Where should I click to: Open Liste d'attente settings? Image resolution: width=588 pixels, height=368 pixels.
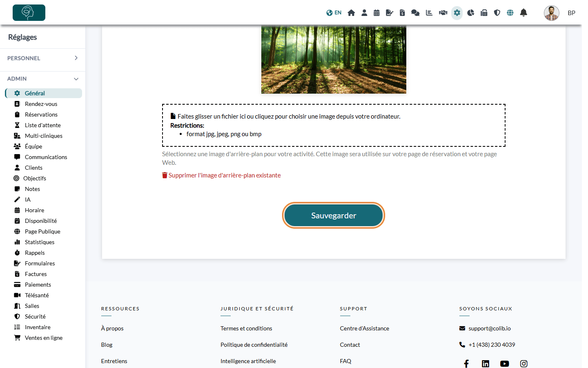(x=42, y=125)
